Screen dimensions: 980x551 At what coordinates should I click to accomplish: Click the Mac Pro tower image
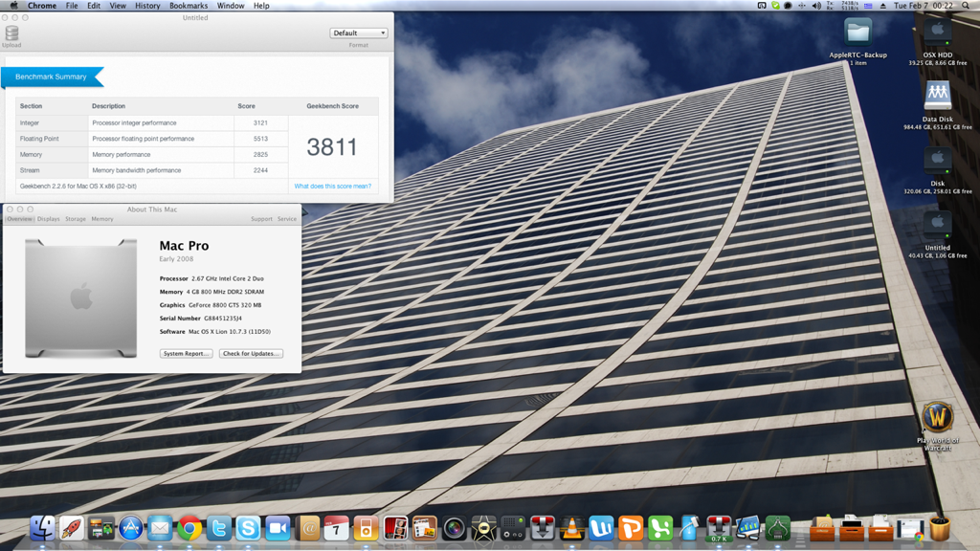point(80,298)
